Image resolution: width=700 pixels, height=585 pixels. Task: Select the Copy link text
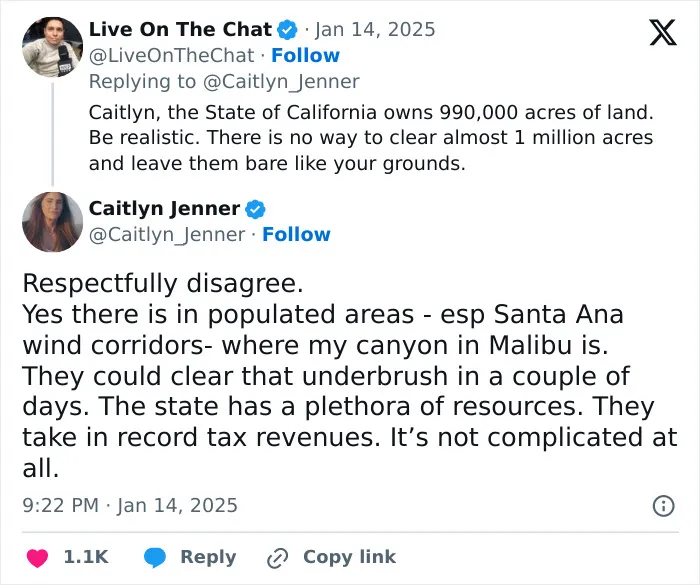tap(350, 557)
